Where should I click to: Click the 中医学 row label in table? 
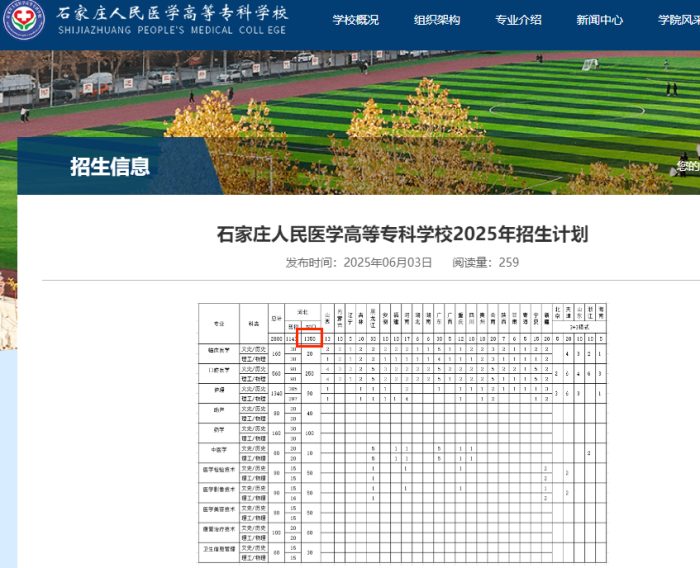coord(219,450)
